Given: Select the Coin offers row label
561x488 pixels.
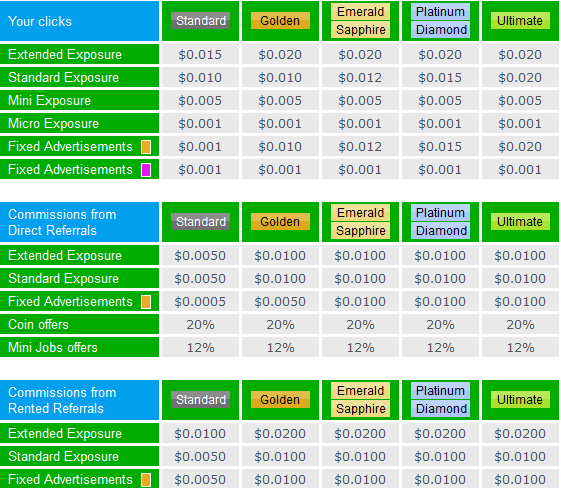Looking at the screenshot, I should coord(38,324).
